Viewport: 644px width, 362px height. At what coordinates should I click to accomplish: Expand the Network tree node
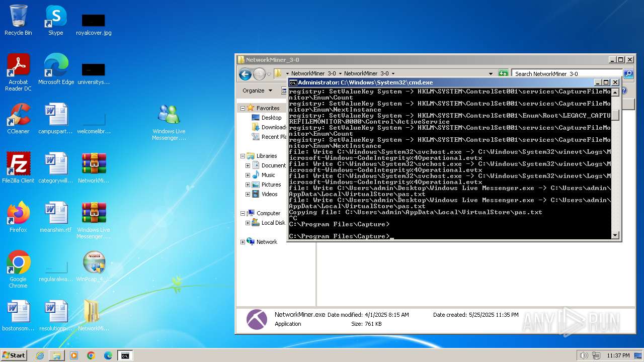click(x=243, y=242)
